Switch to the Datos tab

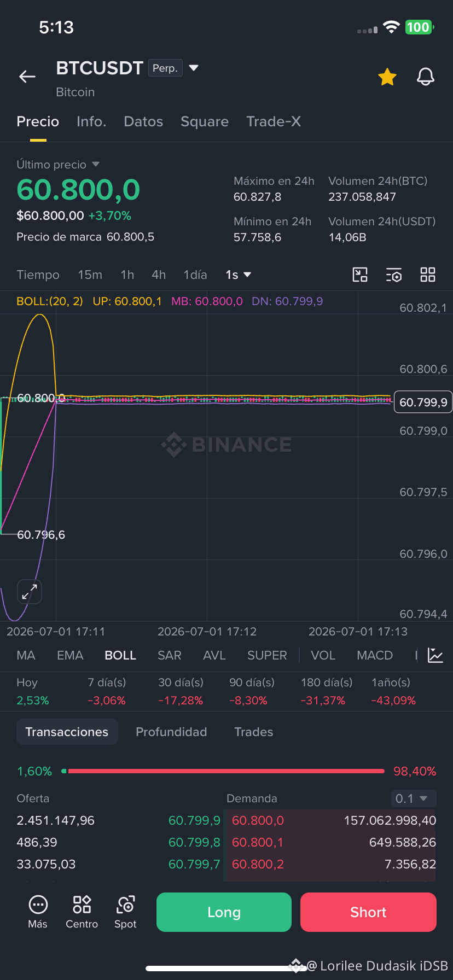tap(143, 121)
